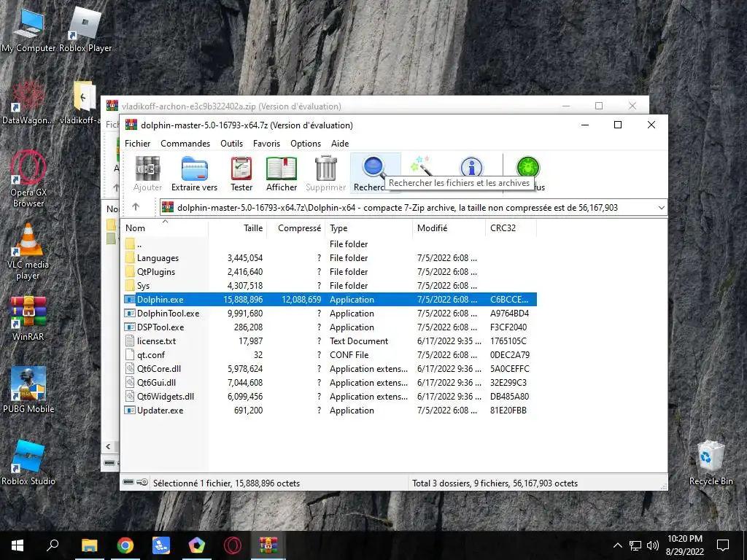Sort by the Type column header
This screenshot has height=560, width=747.
368,228
